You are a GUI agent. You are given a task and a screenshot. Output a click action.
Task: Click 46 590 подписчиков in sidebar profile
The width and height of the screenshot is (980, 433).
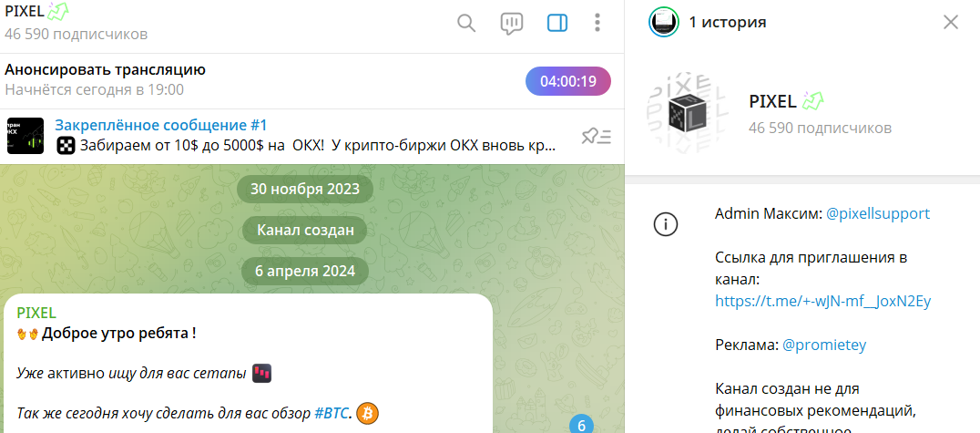[x=820, y=129]
